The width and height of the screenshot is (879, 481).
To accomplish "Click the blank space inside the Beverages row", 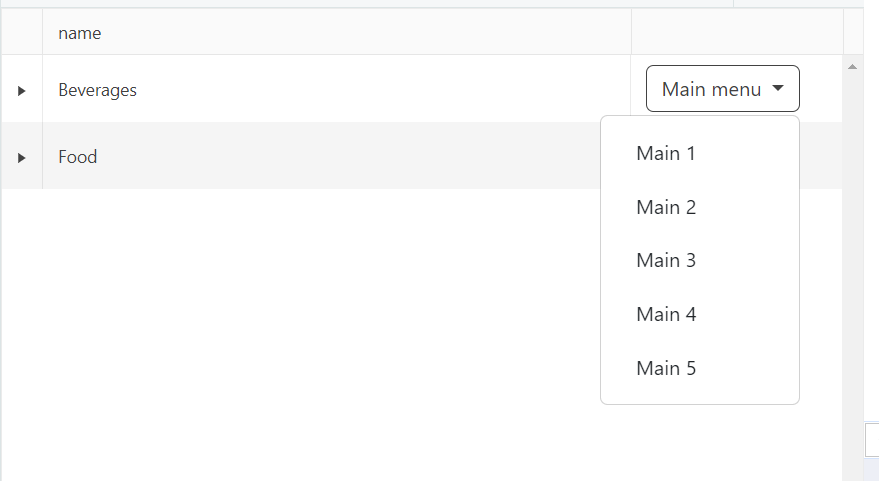I will [x=400, y=90].
